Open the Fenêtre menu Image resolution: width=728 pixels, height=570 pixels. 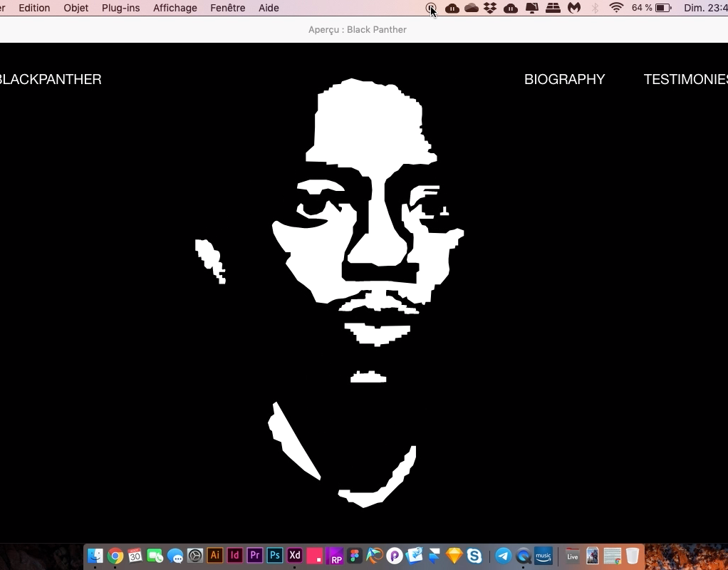pyautogui.click(x=227, y=8)
